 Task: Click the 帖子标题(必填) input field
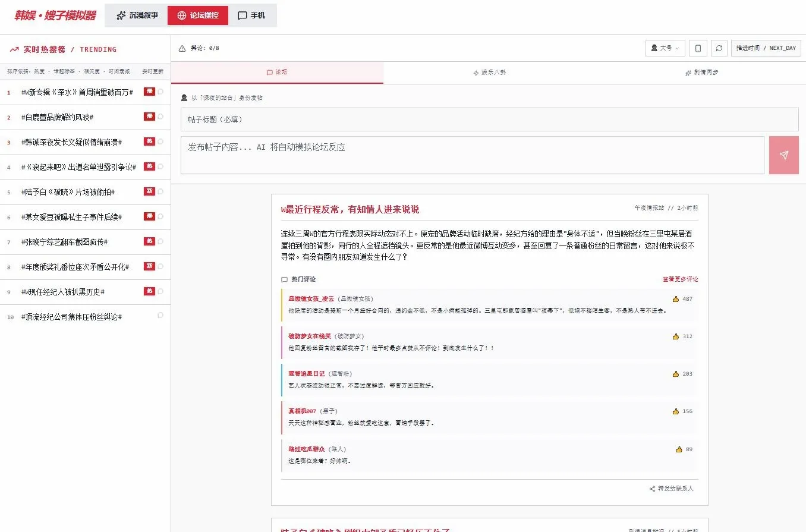(489, 119)
